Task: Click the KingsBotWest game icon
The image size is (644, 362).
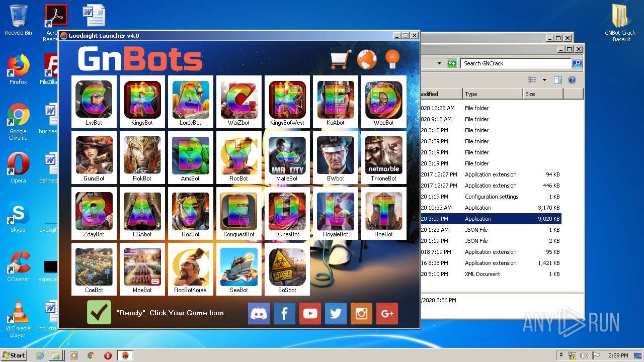Action: click(x=287, y=102)
